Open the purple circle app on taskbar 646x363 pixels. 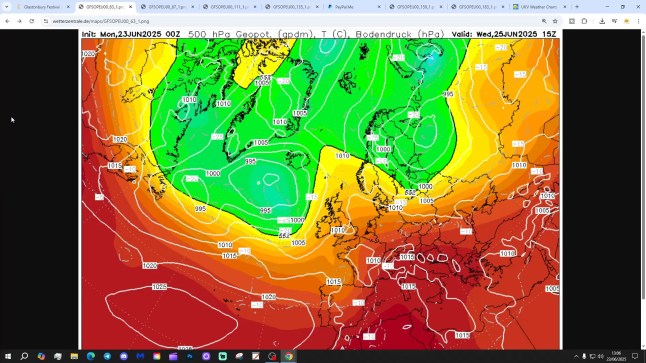tap(206, 356)
